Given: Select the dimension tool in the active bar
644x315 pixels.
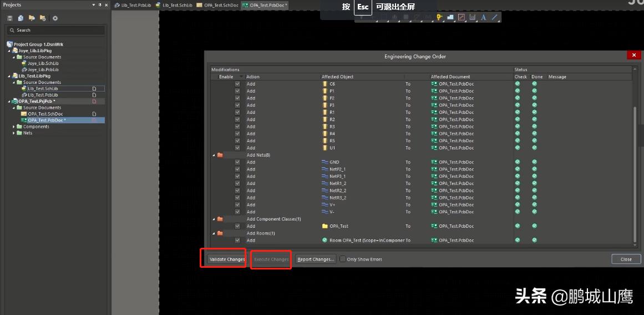Looking at the screenshot, I should pyautogui.click(x=472, y=17).
